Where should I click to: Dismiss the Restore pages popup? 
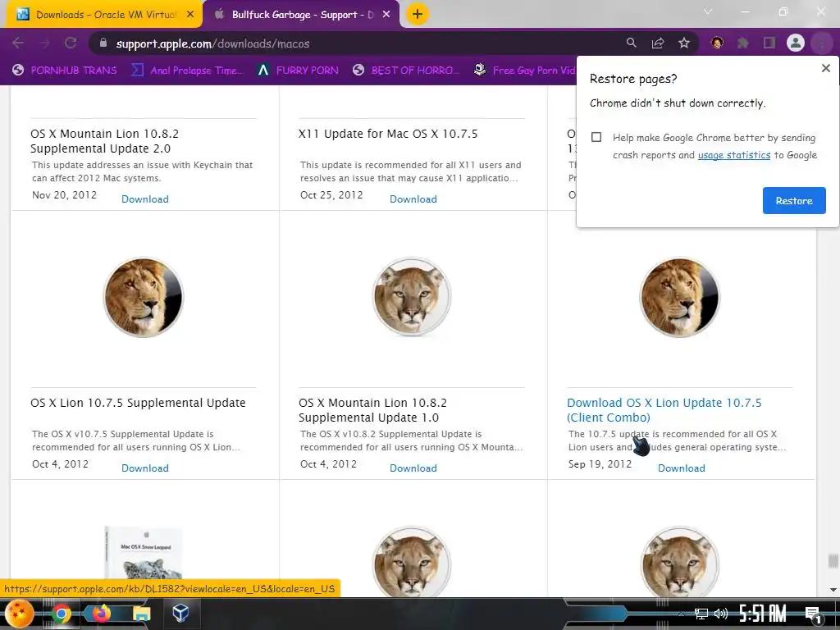[x=826, y=68]
